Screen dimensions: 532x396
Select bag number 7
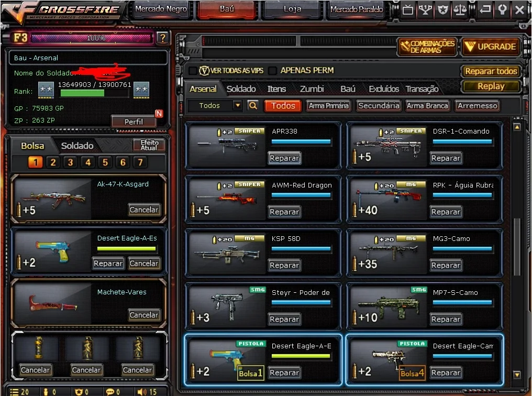click(140, 162)
